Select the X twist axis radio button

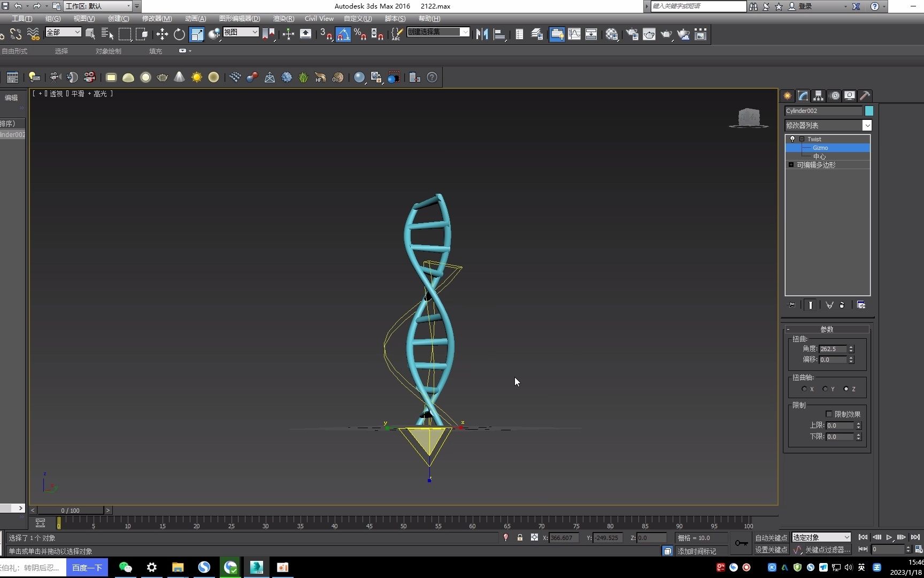(805, 389)
